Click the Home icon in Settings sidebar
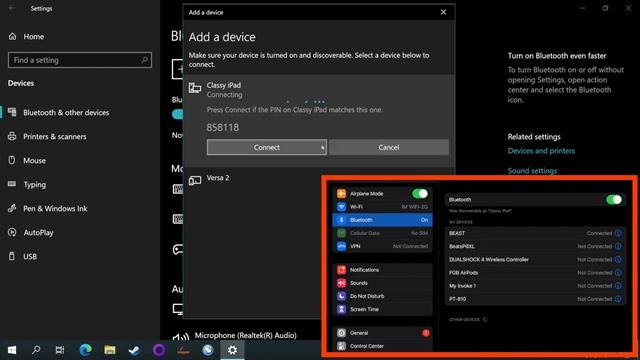Screen dimensions: 640x360 point(13,36)
